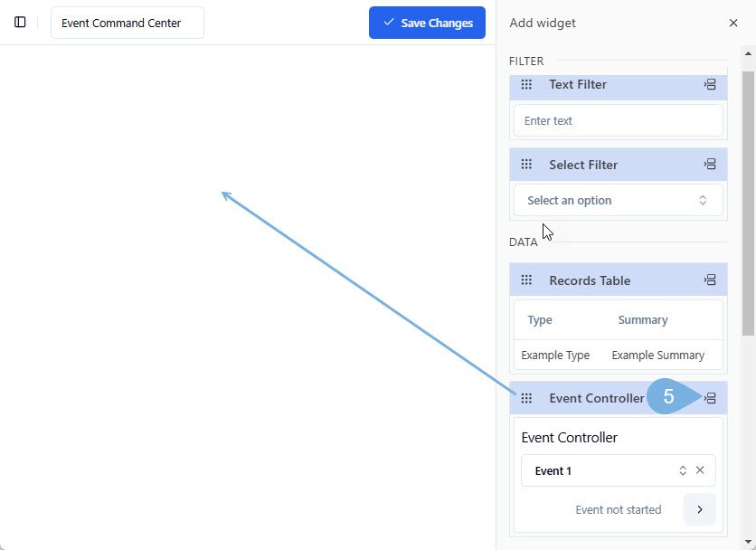Click the widget panel scrollbar thumb
The width and height of the screenshot is (756, 550).
pos(748,204)
